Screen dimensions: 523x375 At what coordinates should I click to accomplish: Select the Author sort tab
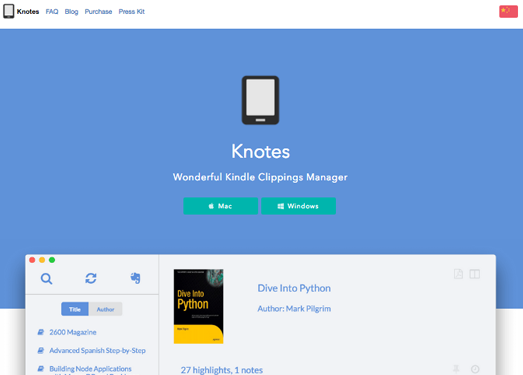tap(105, 309)
